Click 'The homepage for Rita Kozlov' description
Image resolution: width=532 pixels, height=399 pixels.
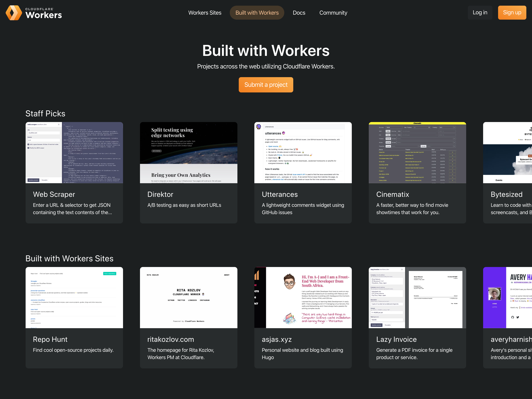pos(181,354)
